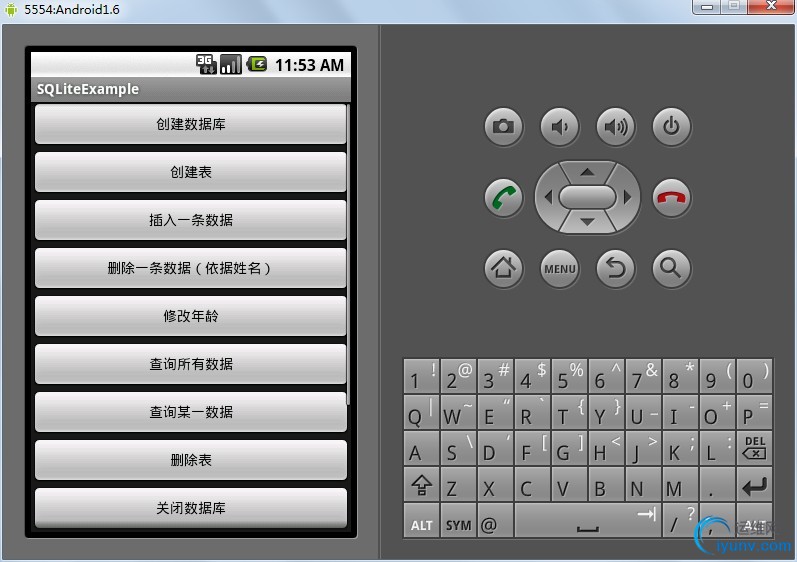Click the signal strength status icon
This screenshot has width=797, height=562.
click(230, 65)
